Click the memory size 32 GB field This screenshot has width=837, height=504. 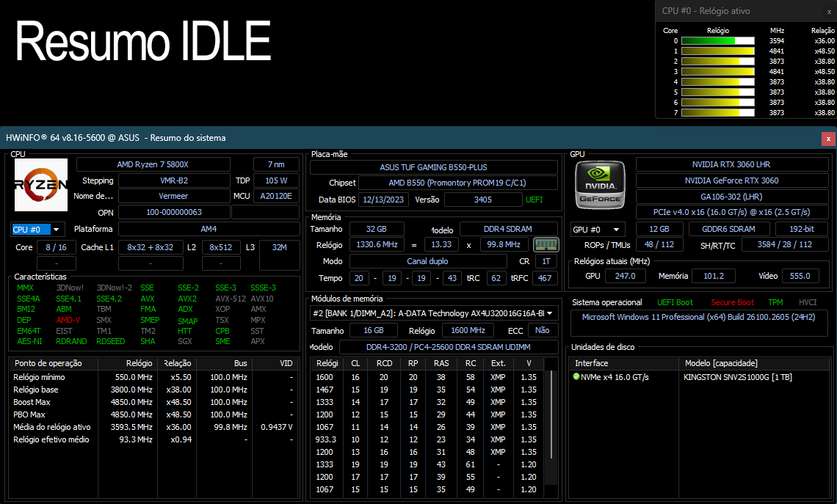tap(377, 229)
